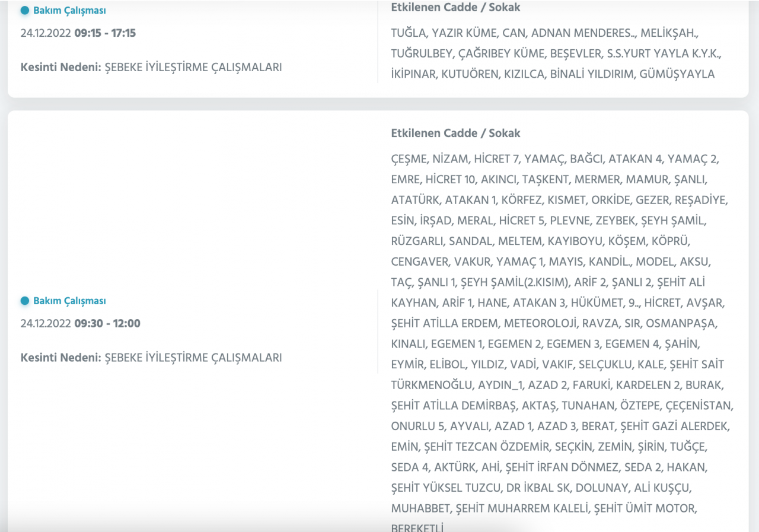Click the blue status dot of the 09:30 - 12:00 outage

coord(25,301)
